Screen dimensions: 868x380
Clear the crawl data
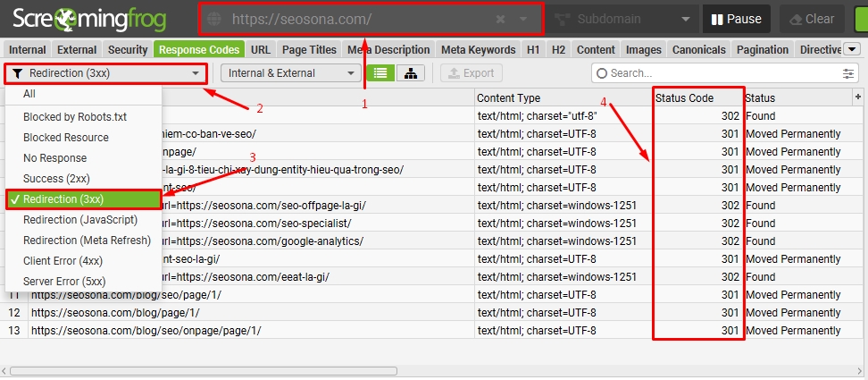[812, 20]
